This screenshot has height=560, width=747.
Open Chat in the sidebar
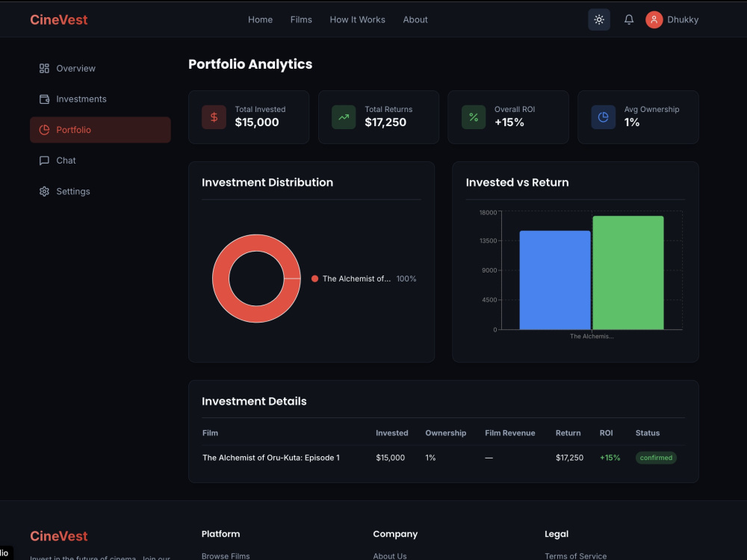100,161
